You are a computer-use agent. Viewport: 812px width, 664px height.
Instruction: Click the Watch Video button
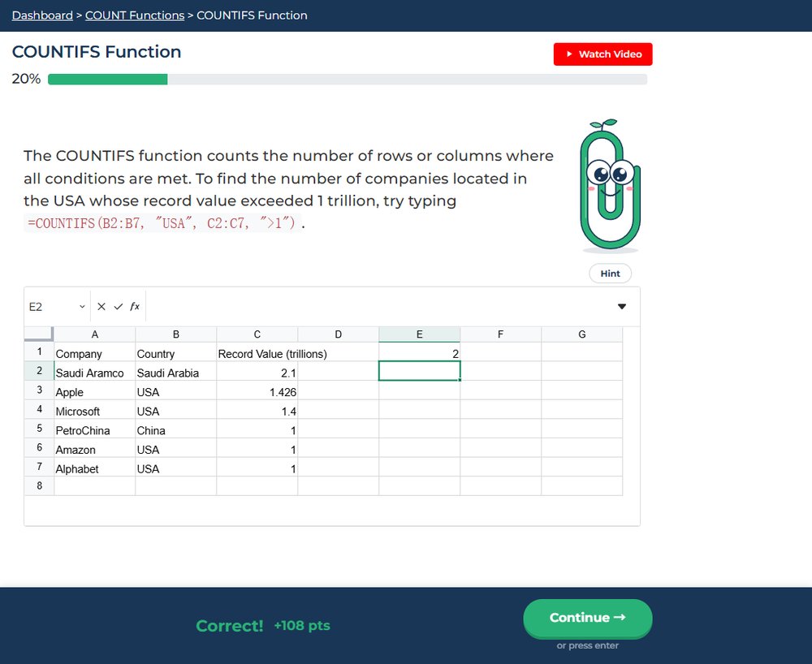click(603, 54)
